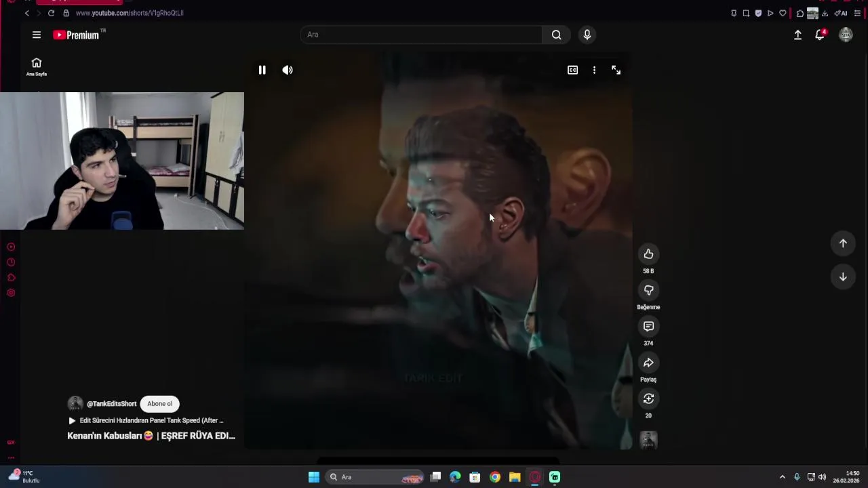Screen dimensions: 868x488
Task: Open the comments showing 374
Action: pos(648,327)
